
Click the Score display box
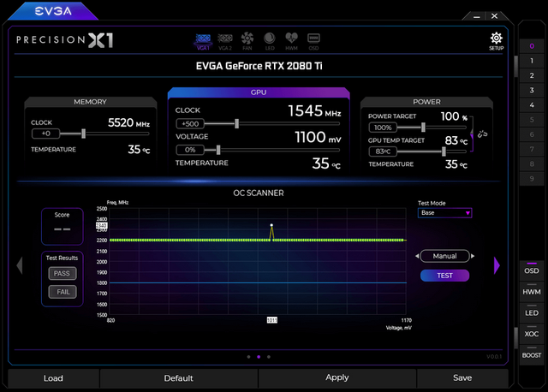[63, 227]
